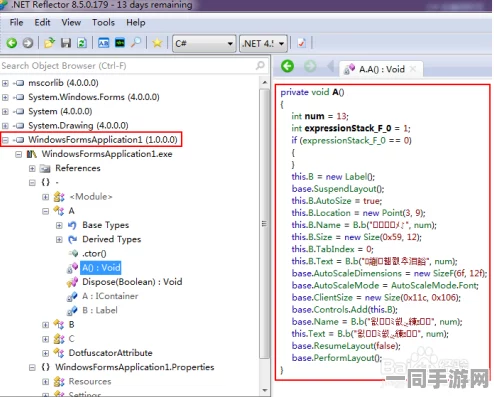Click the green Back arrow in main toolbar
This screenshot has height=397, width=494.
click(x=12, y=43)
